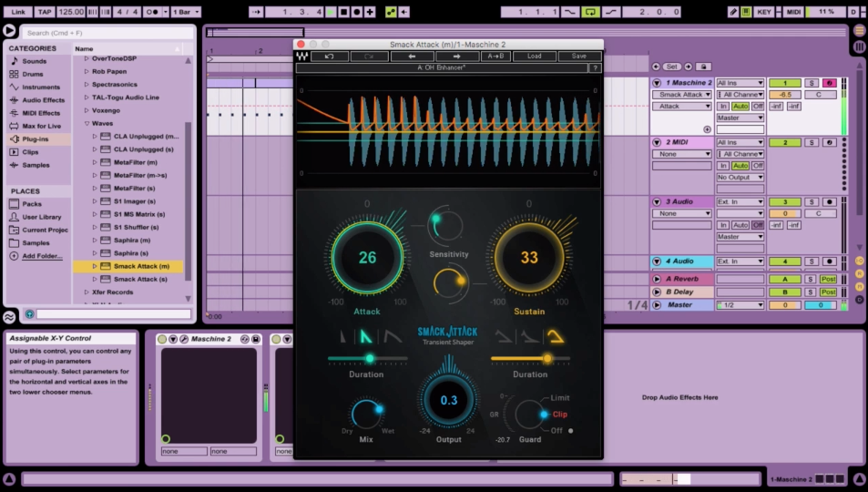Show the Maschine 2 plugin window wrench icon
Screen dimensions: 868x492
click(x=184, y=339)
